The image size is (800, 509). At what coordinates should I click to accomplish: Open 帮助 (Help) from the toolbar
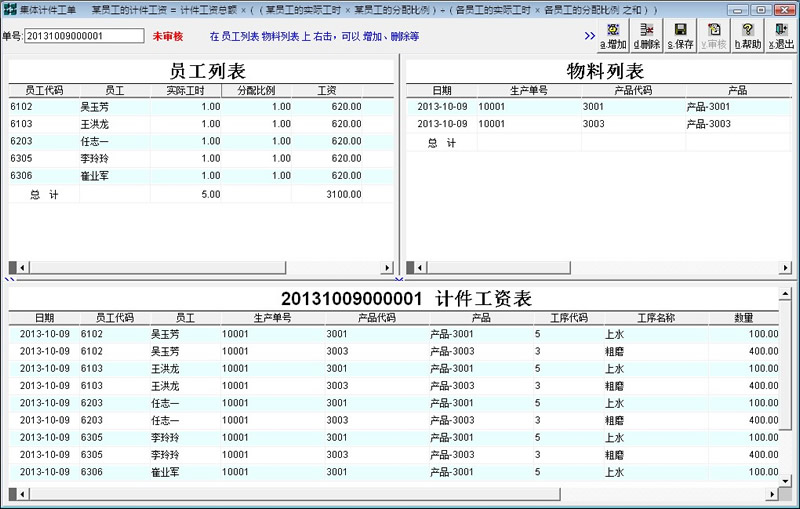click(747, 37)
